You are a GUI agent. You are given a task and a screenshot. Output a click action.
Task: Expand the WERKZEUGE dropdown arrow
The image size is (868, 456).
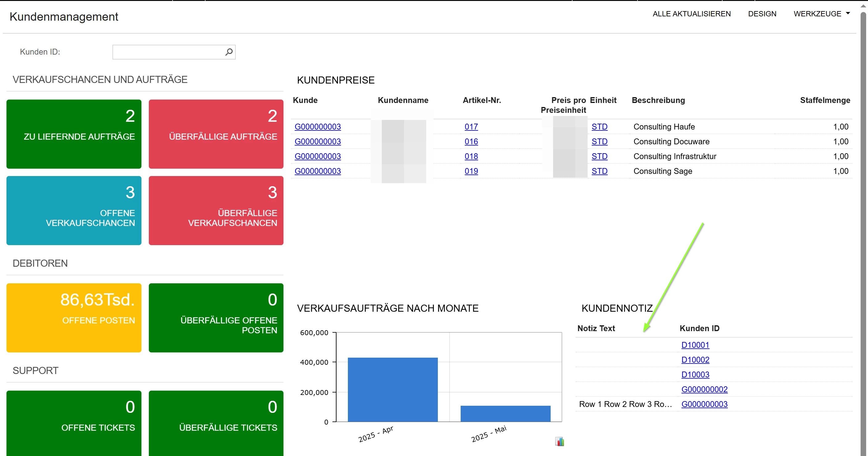click(848, 14)
